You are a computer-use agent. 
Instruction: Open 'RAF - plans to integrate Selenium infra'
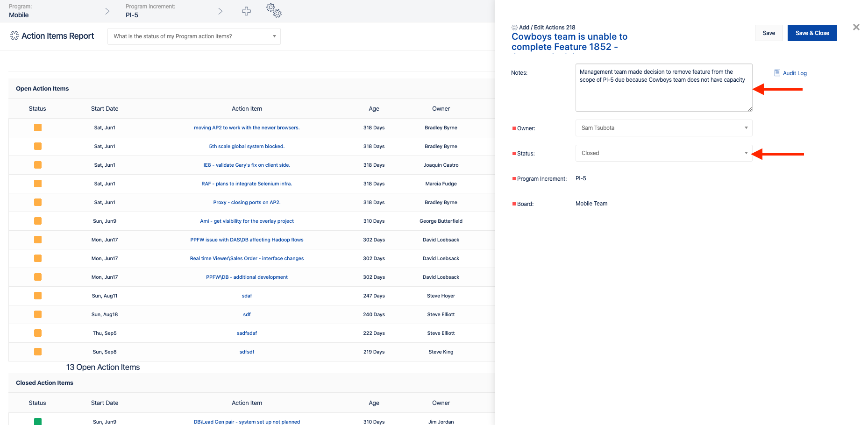pyautogui.click(x=247, y=184)
